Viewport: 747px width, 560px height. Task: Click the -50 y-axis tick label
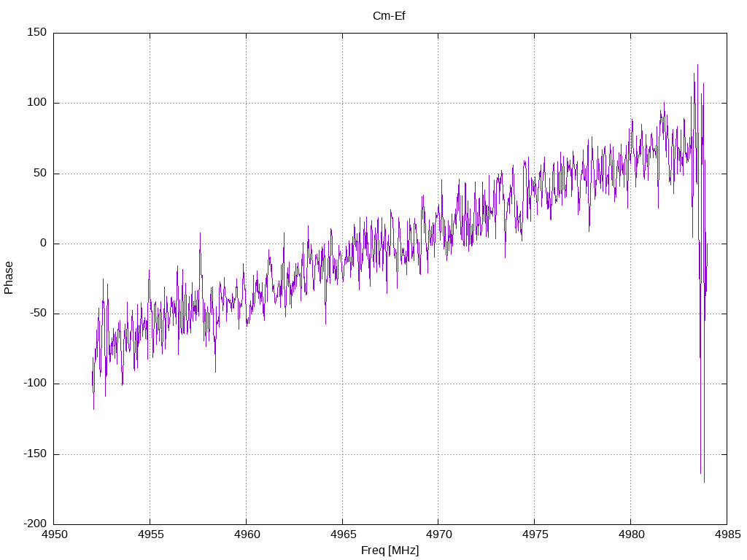pos(38,314)
